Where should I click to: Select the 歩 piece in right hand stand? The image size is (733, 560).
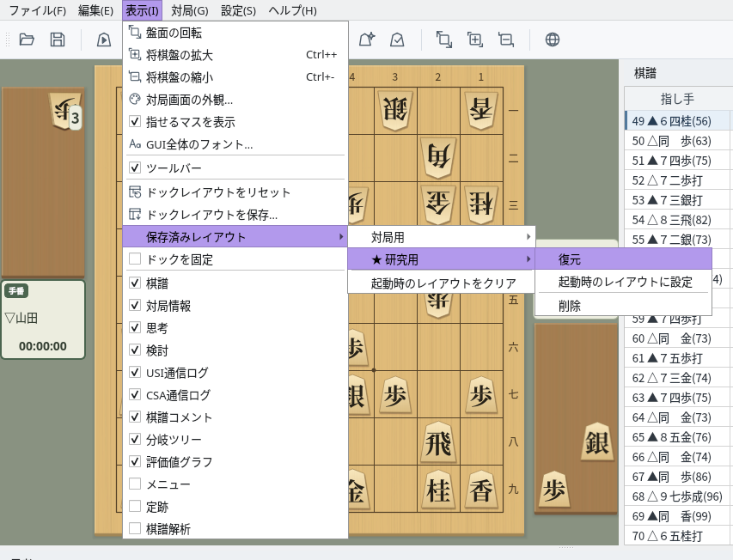coord(554,490)
